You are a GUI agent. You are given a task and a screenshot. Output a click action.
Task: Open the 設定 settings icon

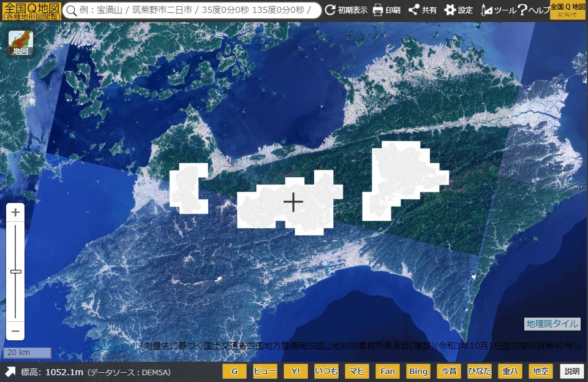[x=459, y=10]
